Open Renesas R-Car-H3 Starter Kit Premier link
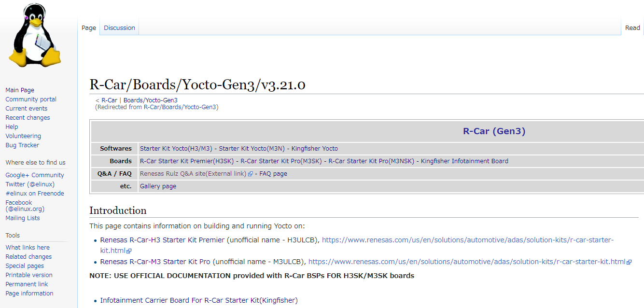Image resolution: width=644 pixels, height=308 pixels. click(x=162, y=240)
